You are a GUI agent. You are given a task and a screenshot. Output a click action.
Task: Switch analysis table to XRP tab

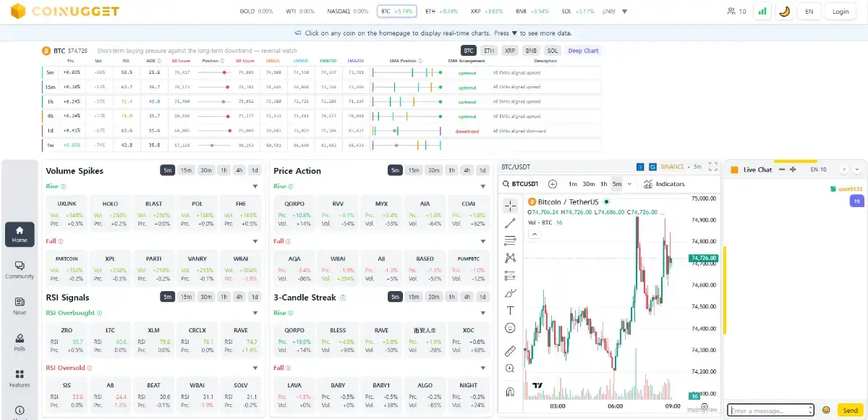coord(510,51)
